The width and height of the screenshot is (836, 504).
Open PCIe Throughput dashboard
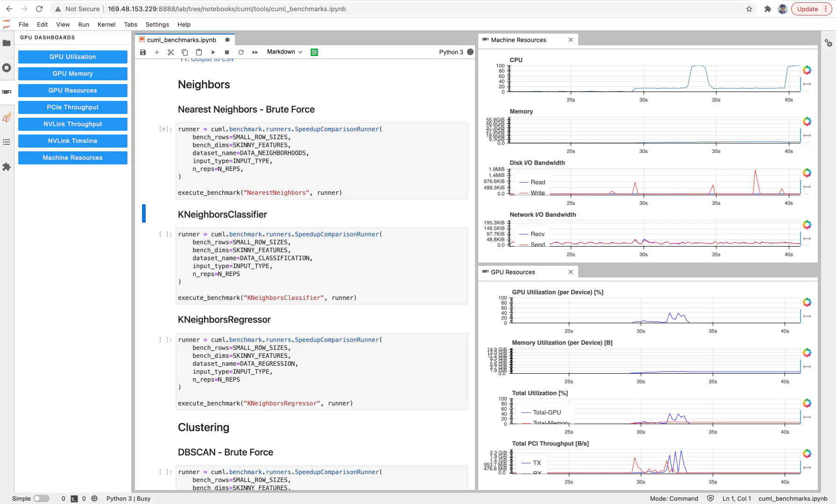[x=73, y=107]
